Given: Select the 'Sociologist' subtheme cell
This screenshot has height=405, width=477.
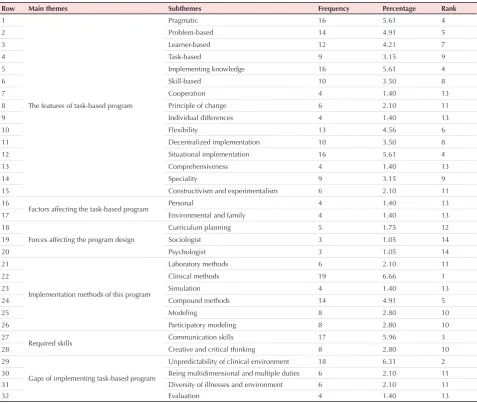Looking at the screenshot, I should (184, 240).
